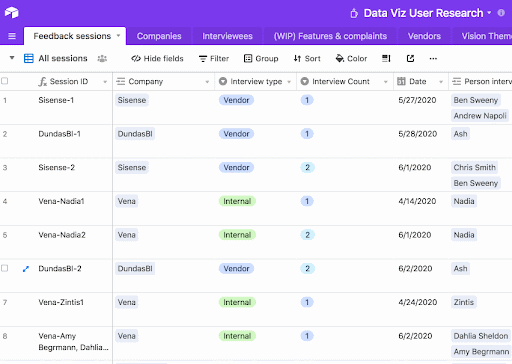This screenshot has height=364, width=512.
Task: Open the more options ellipsis menu
Action: click(x=433, y=59)
